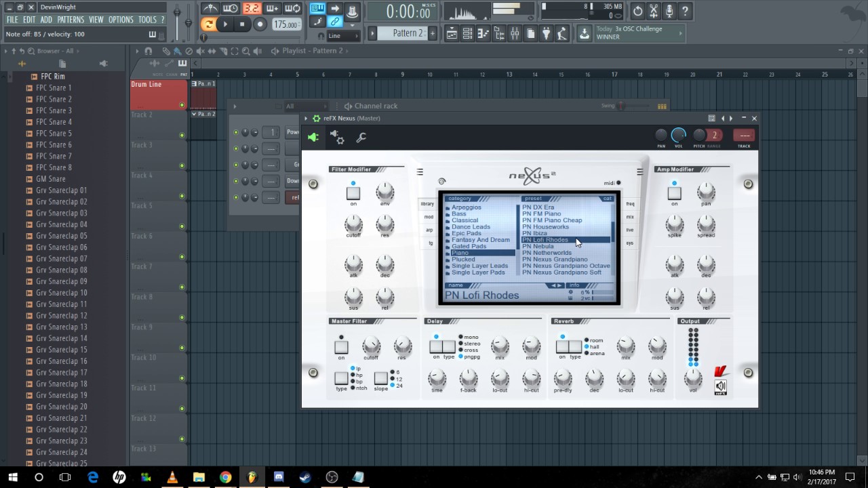Open the Mixer from the FL toolbar
Image resolution: width=868 pixels, height=488 pixels.
click(x=514, y=33)
